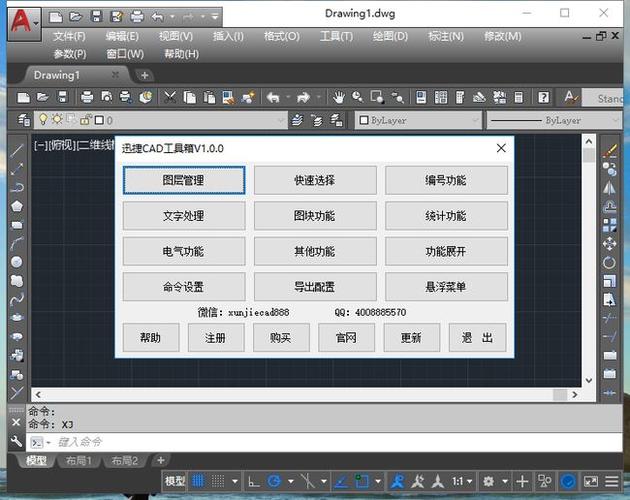Image resolution: width=630 pixels, height=500 pixels.
Task: Select the Polygon draw tool
Action: [x=16, y=206]
